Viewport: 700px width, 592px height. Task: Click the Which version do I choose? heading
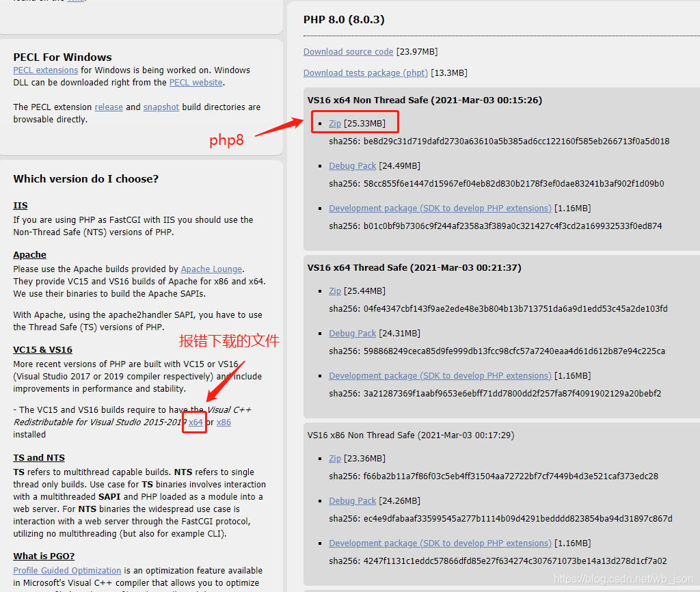coord(85,179)
